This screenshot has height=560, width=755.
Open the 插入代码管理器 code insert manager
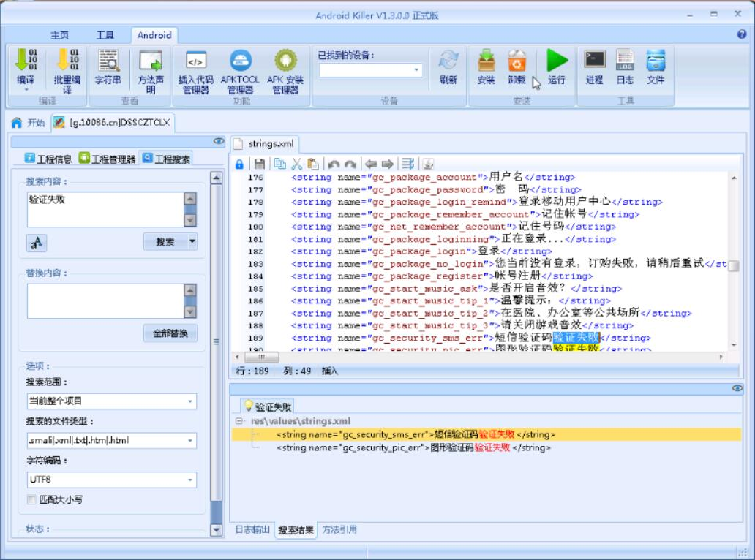point(195,71)
